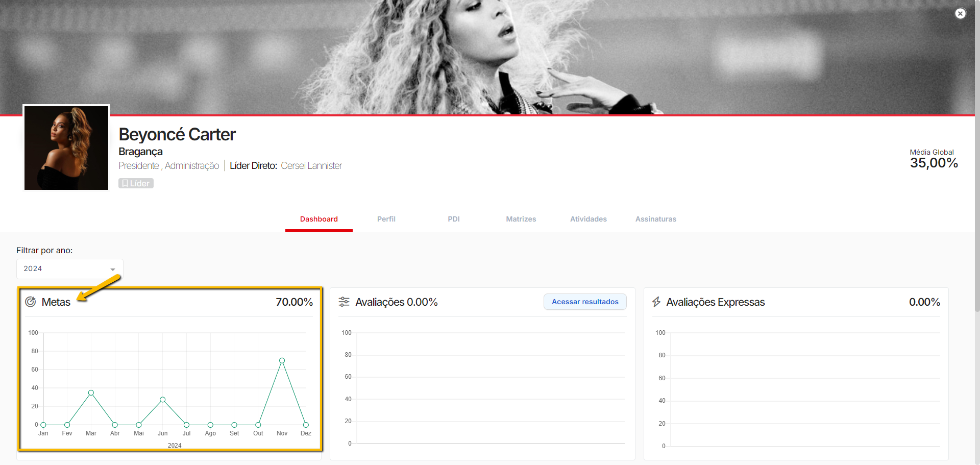Click the Metas target icon
Screen dimensions: 980x465
[x=31, y=302]
